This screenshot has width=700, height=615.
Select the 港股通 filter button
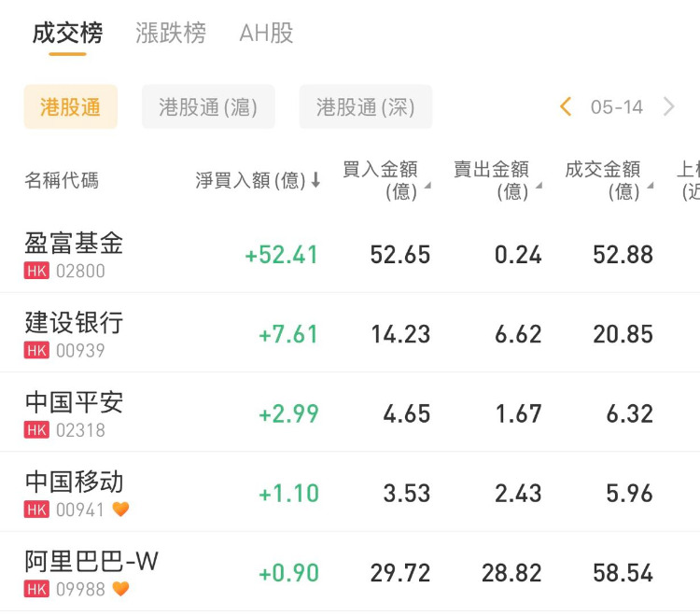point(71,107)
